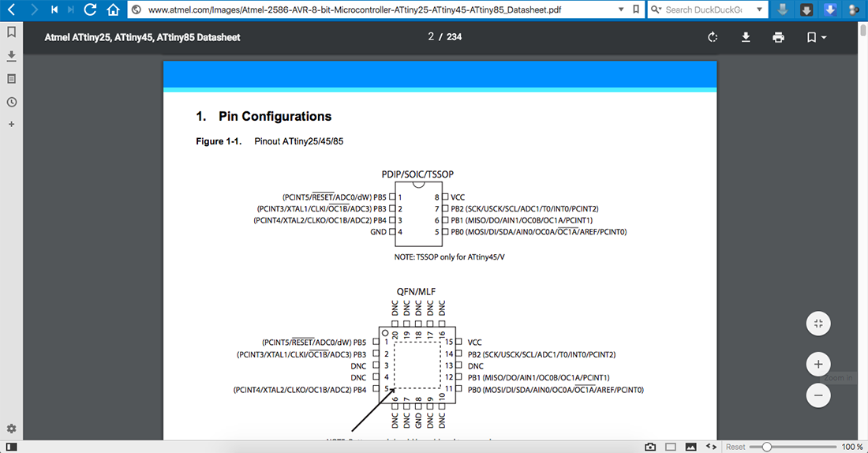The image size is (868, 453).
Task: Open the Downloads side panel
Action: 11,55
